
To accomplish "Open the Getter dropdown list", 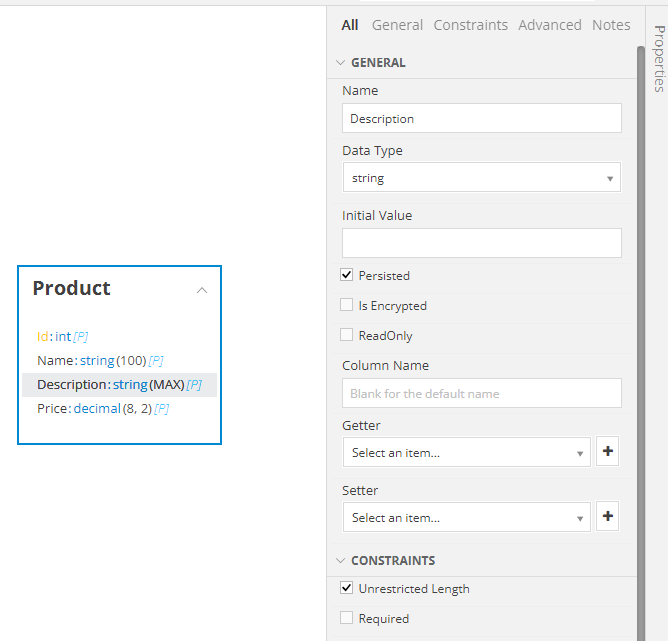I will coord(466,452).
